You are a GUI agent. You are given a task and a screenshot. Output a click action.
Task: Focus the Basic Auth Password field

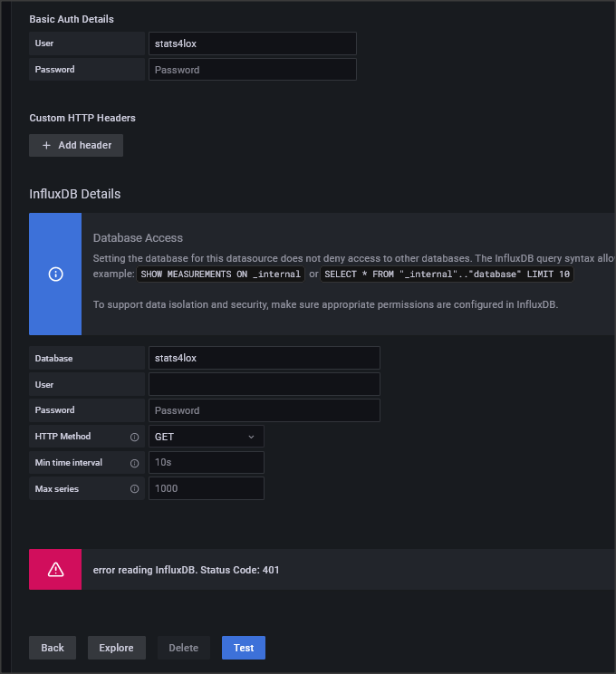tap(253, 70)
